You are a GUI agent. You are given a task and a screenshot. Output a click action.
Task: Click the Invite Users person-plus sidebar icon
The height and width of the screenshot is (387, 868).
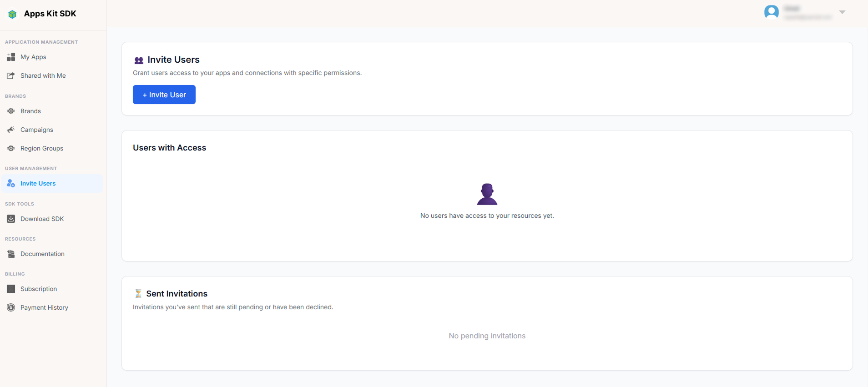[x=11, y=183]
